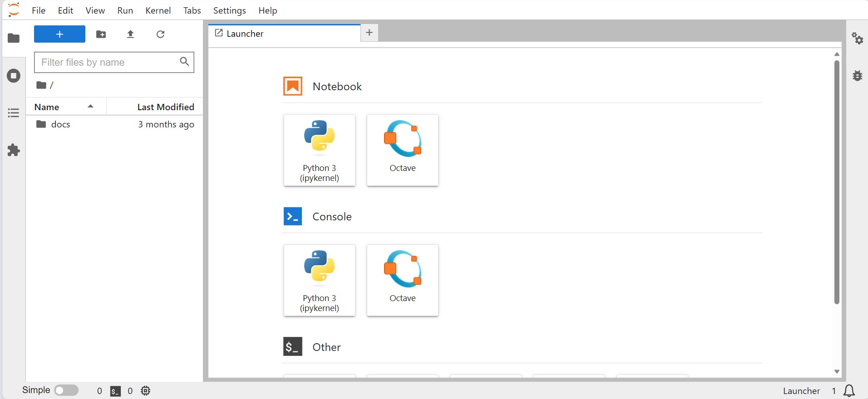This screenshot has width=868, height=399.
Task: Click the Upload Files icon
Action: click(x=131, y=34)
